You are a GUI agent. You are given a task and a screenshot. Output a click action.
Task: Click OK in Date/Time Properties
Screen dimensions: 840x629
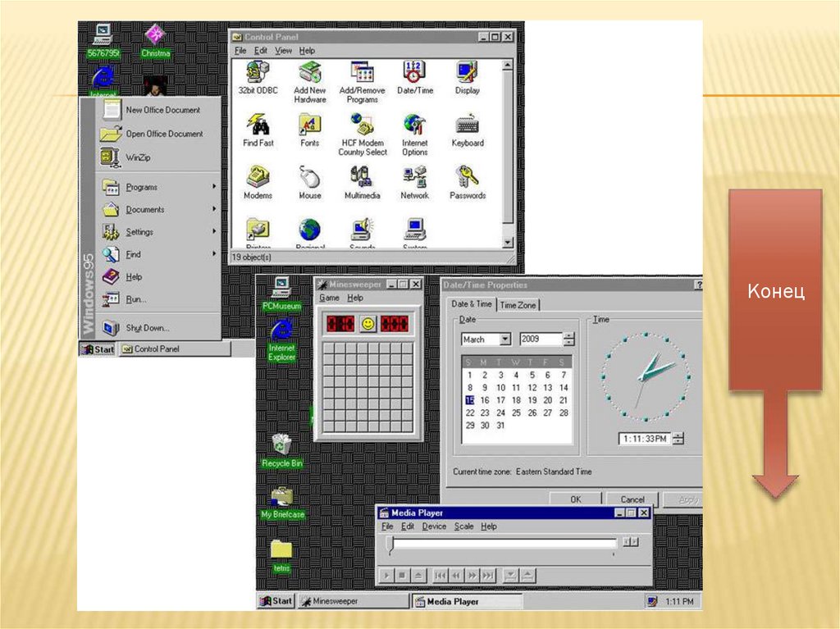[x=575, y=499]
